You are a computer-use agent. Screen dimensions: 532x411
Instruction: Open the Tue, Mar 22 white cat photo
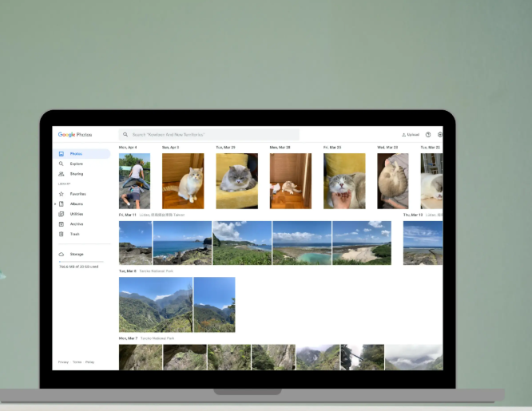click(431, 181)
